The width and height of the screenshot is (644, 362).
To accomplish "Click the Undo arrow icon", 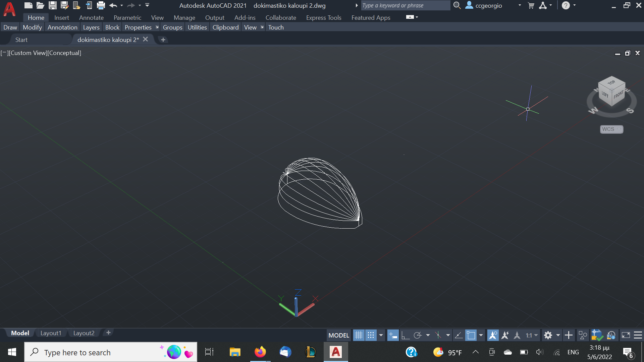I will [x=113, y=5].
